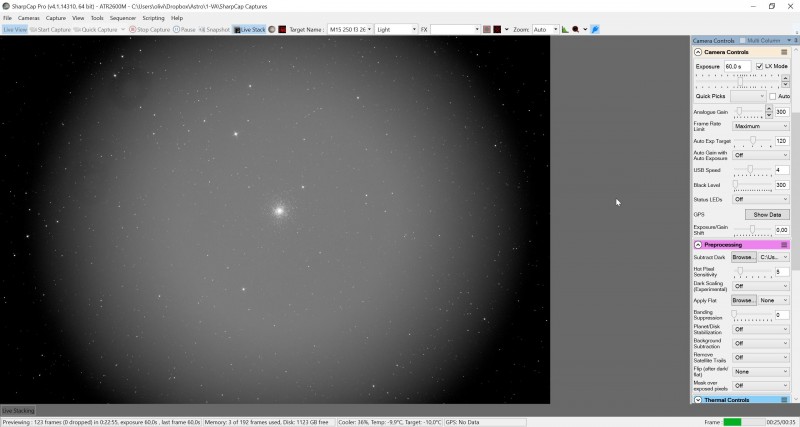Click the dark red square toolbar icon

282,30
